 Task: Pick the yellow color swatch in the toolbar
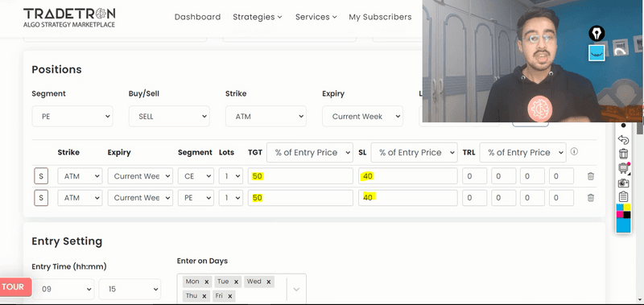pos(627,208)
